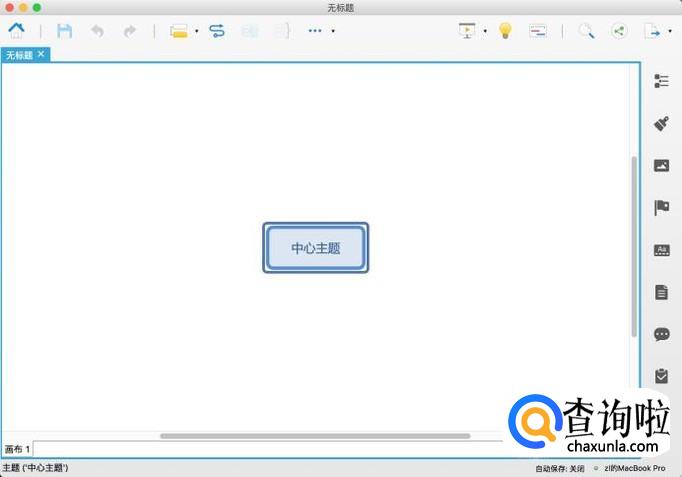
Task: Open the Notes panel
Action: tap(662, 292)
